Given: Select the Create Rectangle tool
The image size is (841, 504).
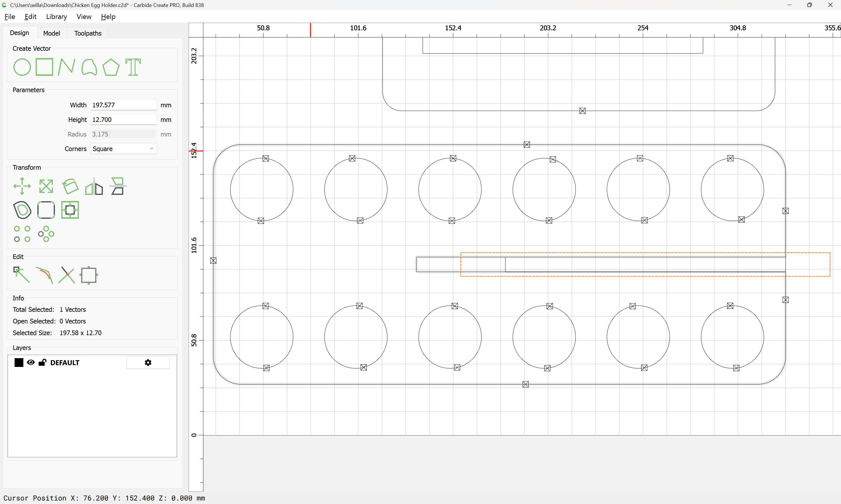Looking at the screenshot, I should (44, 67).
